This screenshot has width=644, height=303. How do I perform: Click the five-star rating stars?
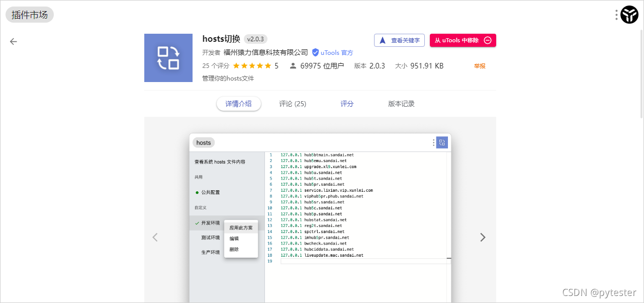pyautogui.click(x=252, y=66)
